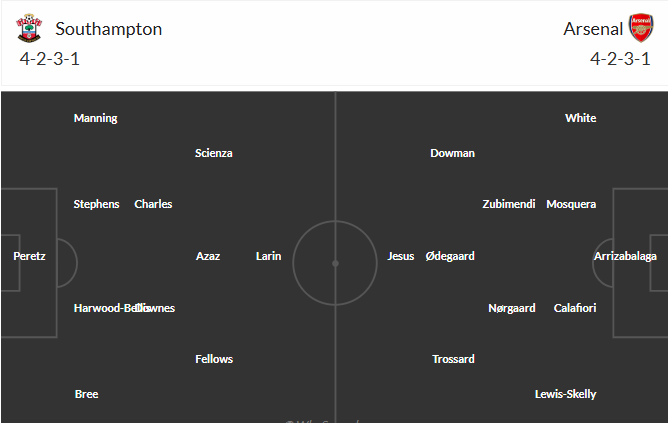Click Arsenal defender White
The image size is (668, 423).
click(x=581, y=118)
